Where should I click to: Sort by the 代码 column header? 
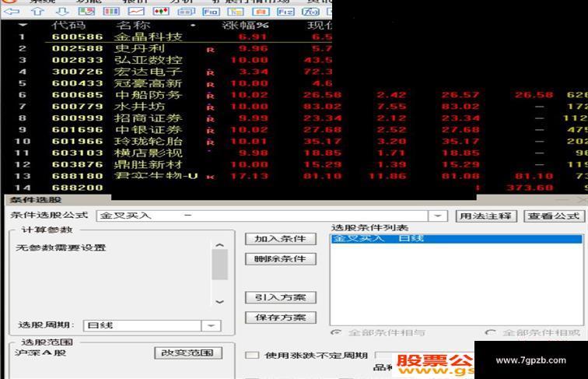[68, 25]
